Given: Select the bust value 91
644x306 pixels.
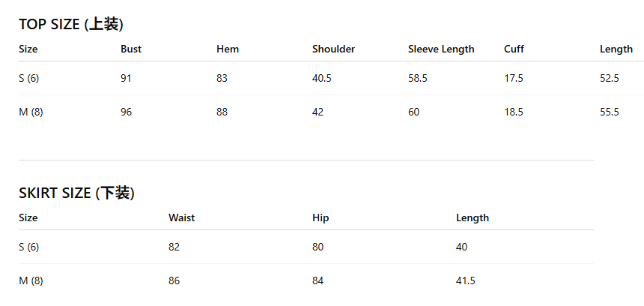Looking at the screenshot, I should [126, 78].
